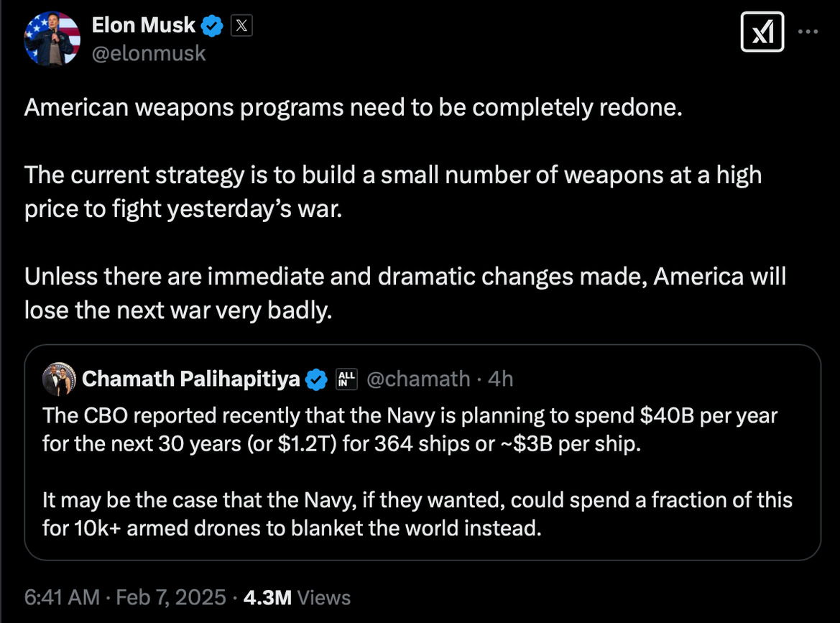Open Chamath Palihapitiya's name link
840x623 pixels.
pyautogui.click(x=191, y=379)
